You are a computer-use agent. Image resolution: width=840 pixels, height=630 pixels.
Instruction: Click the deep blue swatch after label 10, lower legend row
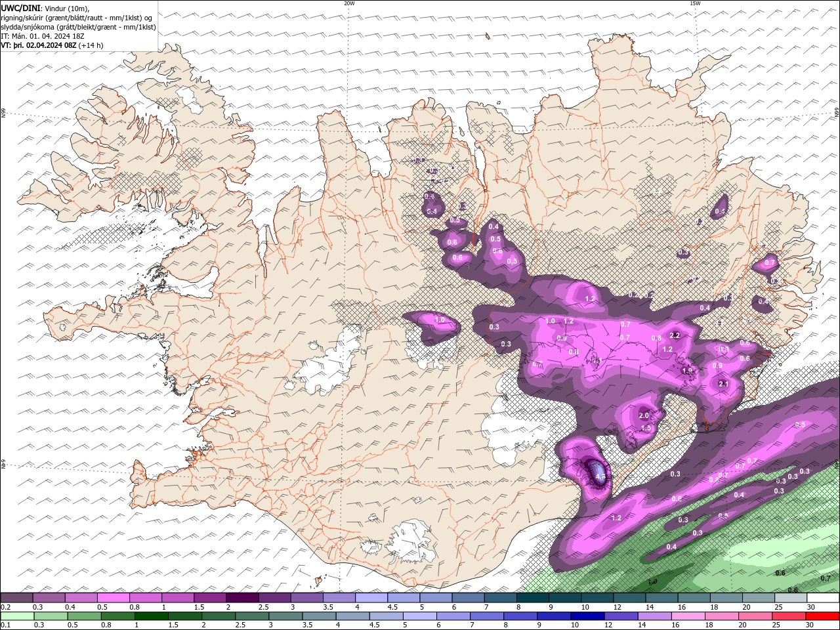pyautogui.click(x=587, y=616)
